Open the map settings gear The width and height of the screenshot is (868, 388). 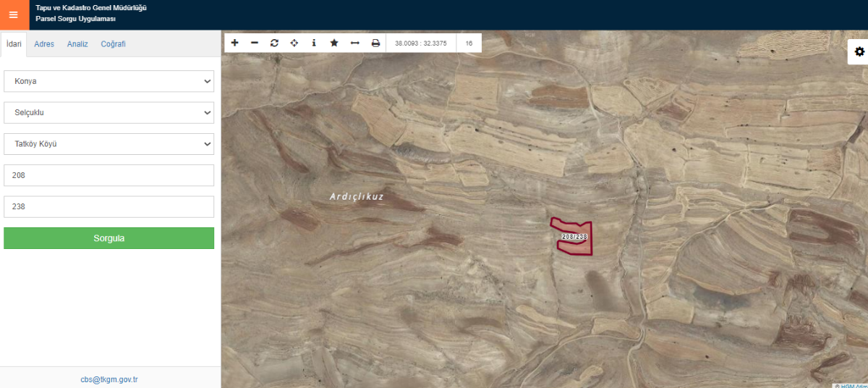[x=859, y=51]
